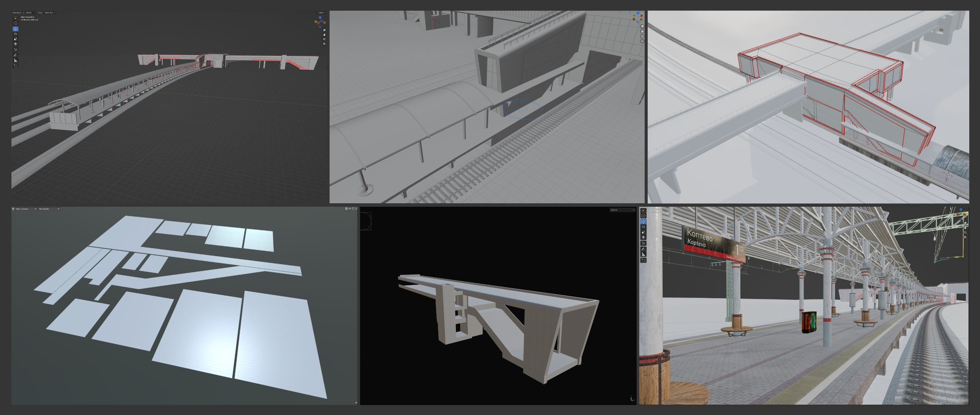Click the User Perspective label in top-left viewport
The image size is (980, 415).
click(28, 17)
